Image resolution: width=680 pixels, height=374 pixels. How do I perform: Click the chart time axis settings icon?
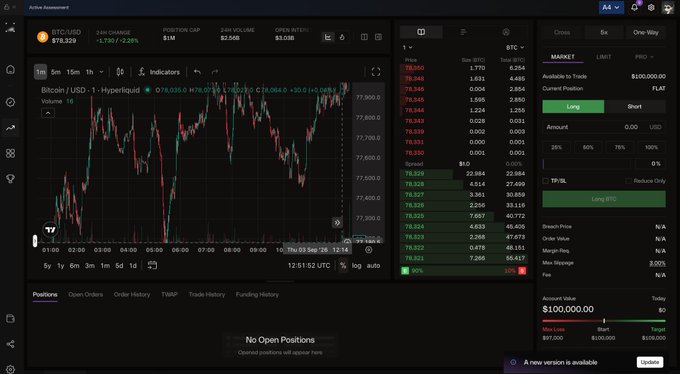pos(369,249)
